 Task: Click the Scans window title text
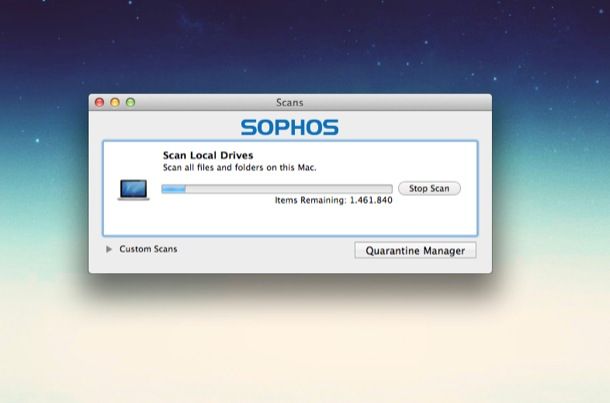pyautogui.click(x=290, y=102)
